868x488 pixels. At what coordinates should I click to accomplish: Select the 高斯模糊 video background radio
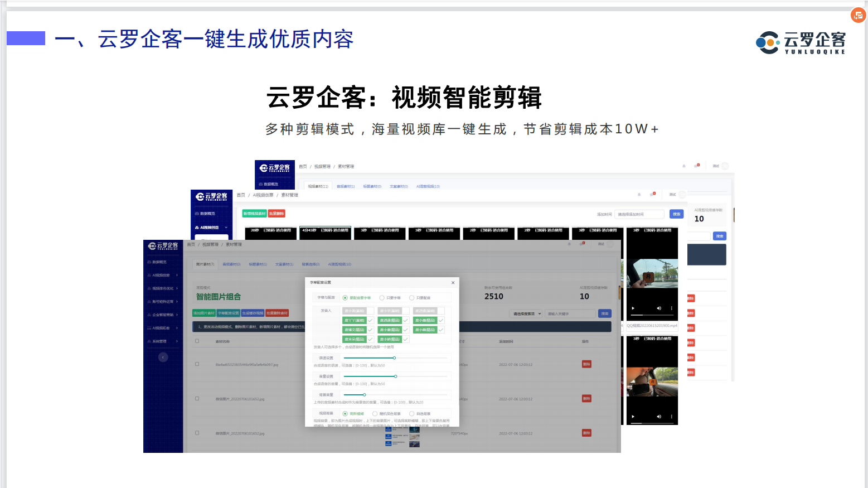click(x=353, y=414)
